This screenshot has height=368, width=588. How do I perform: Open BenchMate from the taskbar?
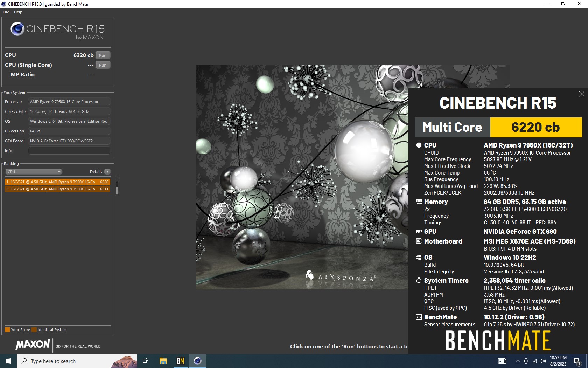[181, 361]
